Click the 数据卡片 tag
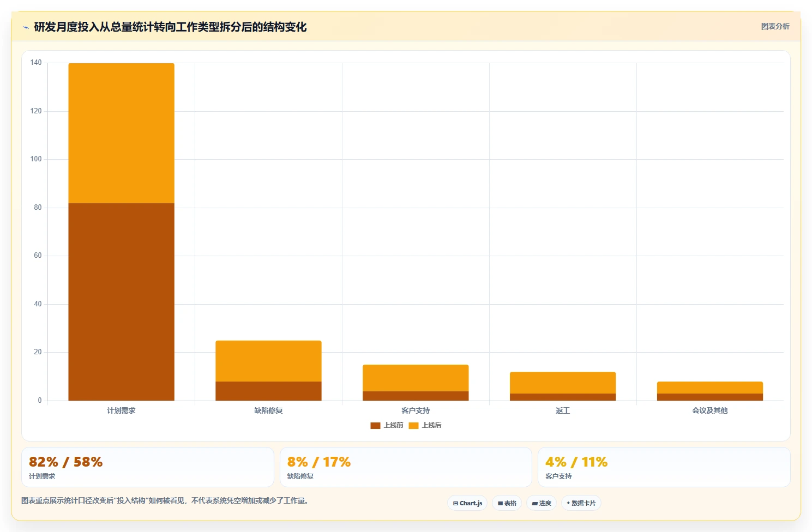The width and height of the screenshot is (812, 532). click(x=581, y=503)
